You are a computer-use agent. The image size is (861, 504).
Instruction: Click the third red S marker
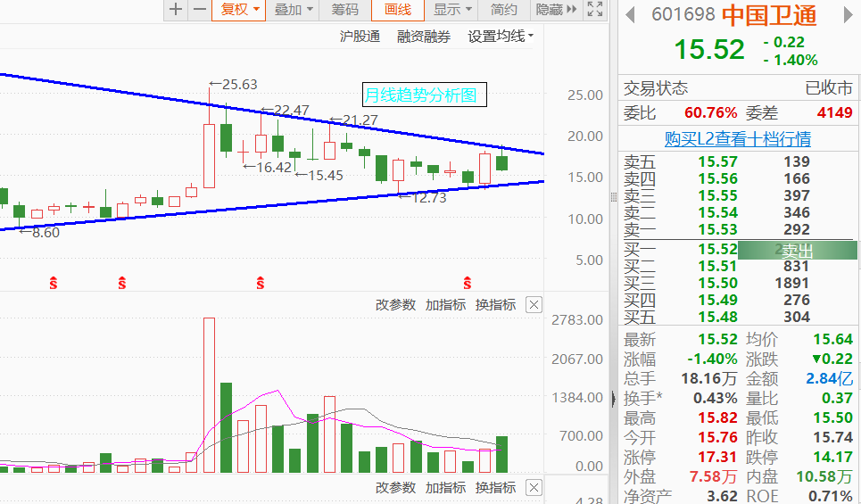coord(261,284)
